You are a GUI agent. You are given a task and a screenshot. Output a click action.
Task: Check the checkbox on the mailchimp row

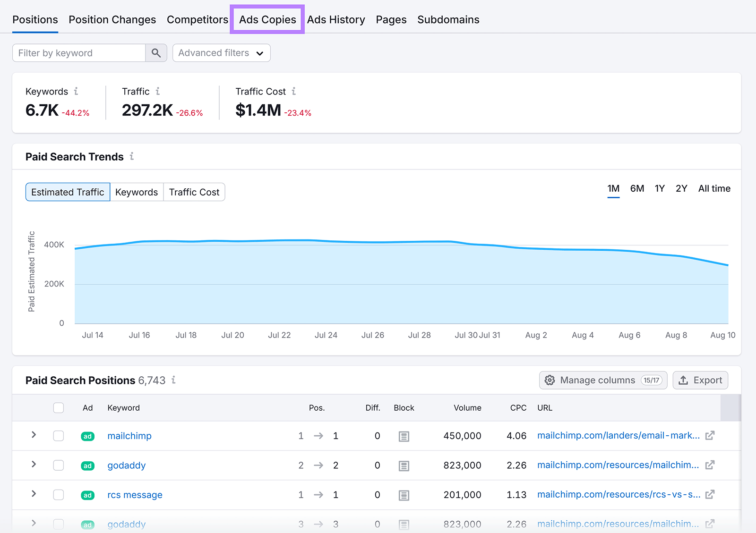point(58,436)
